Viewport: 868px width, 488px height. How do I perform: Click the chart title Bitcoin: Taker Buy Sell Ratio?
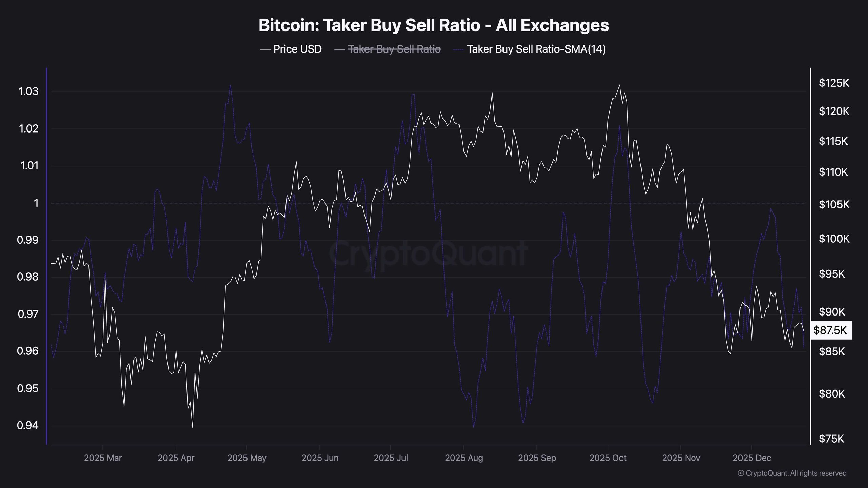point(434,25)
